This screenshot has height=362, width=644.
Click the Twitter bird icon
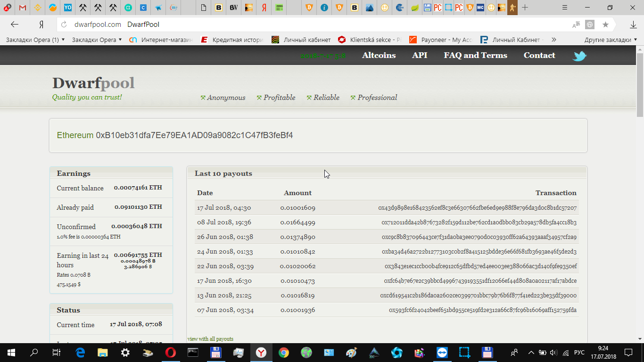(x=579, y=56)
